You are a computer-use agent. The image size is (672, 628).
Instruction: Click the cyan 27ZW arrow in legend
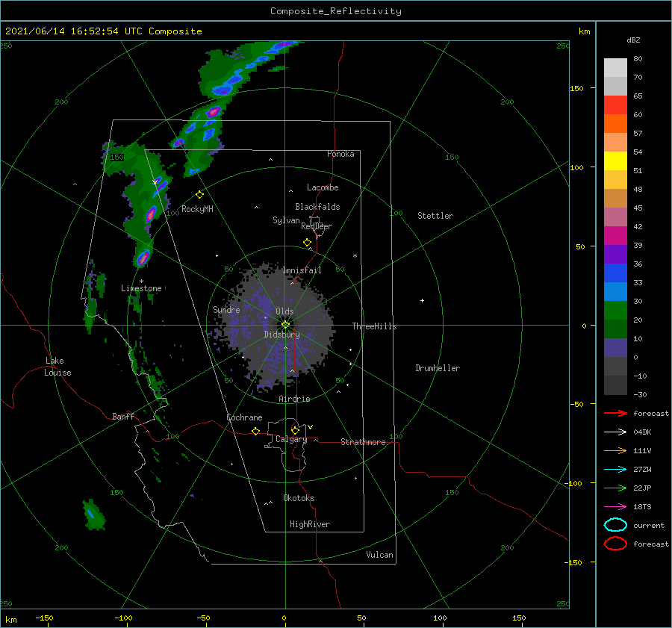615,470
